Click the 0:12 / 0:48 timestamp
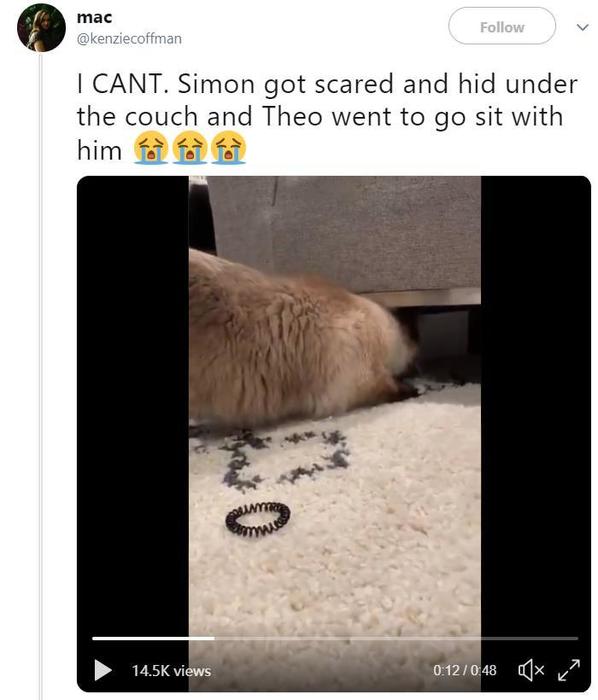Viewport: 598px width, 700px height. tap(464, 670)
